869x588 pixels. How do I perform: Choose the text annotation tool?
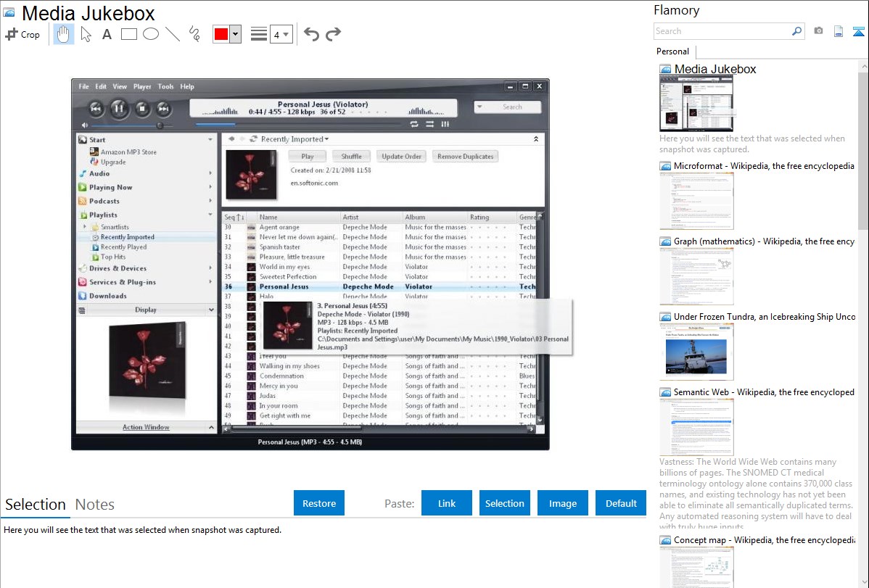click(x=107, y=34)
